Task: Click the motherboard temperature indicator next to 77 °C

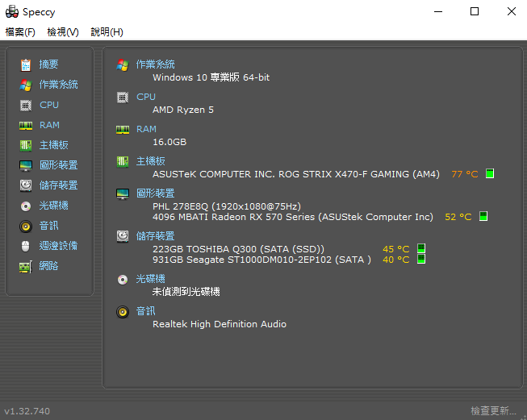Action: pyautogui.click(x=490, y=173)
